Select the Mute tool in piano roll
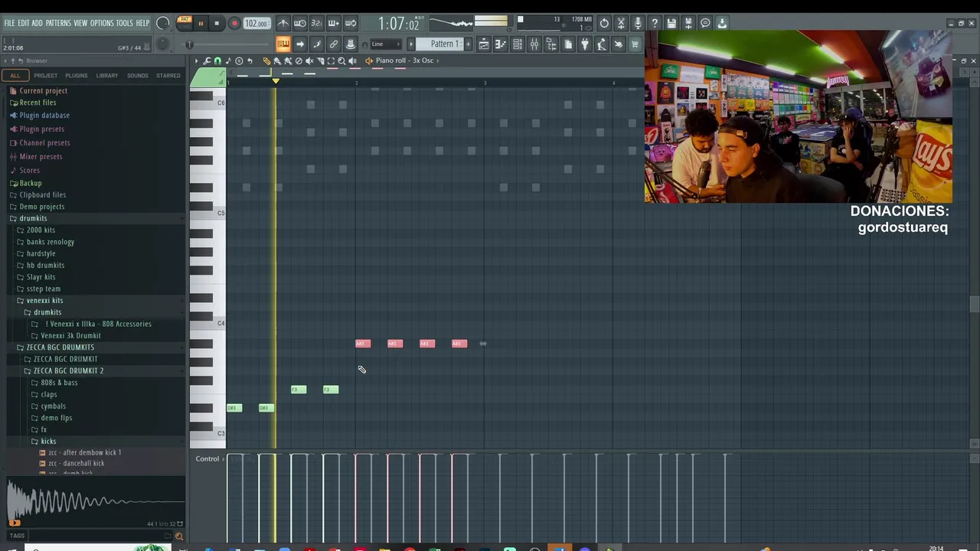This screenshot has height=551, width=980. click(x=309, y=60)
